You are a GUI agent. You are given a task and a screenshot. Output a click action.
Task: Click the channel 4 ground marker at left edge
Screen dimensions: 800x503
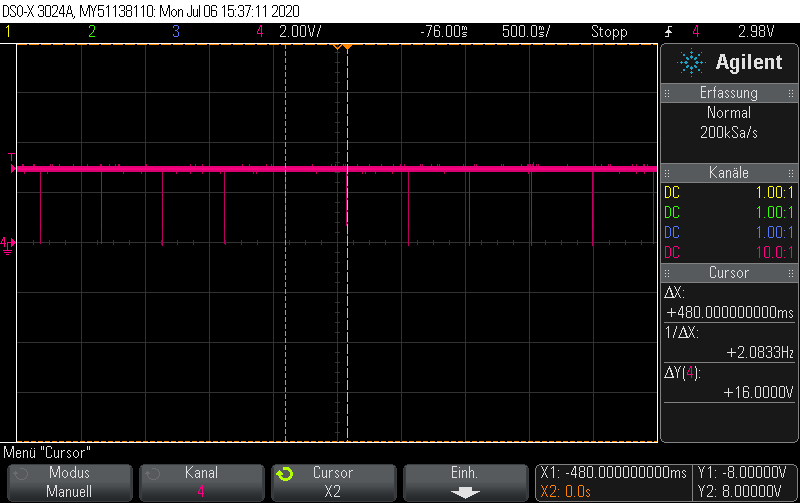pos(7,244)
